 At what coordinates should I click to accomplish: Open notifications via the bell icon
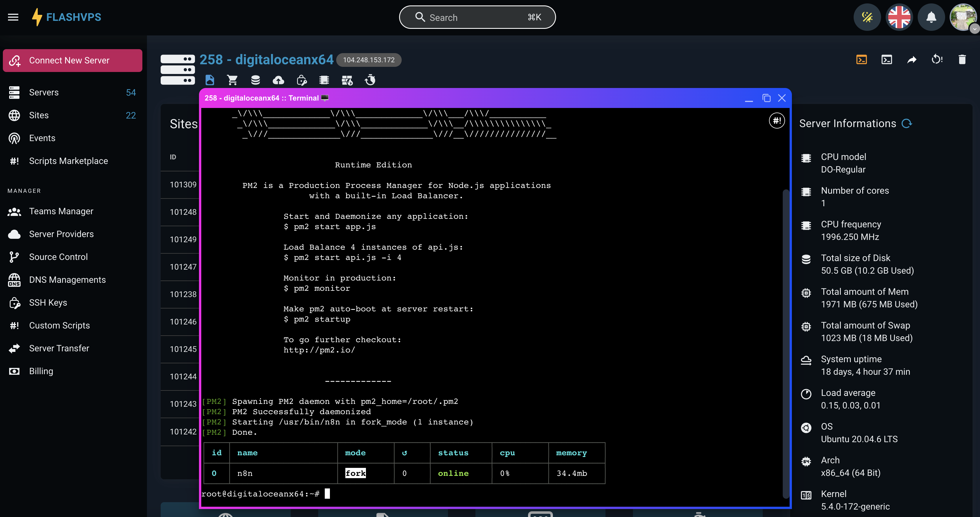tap(931, 17)
